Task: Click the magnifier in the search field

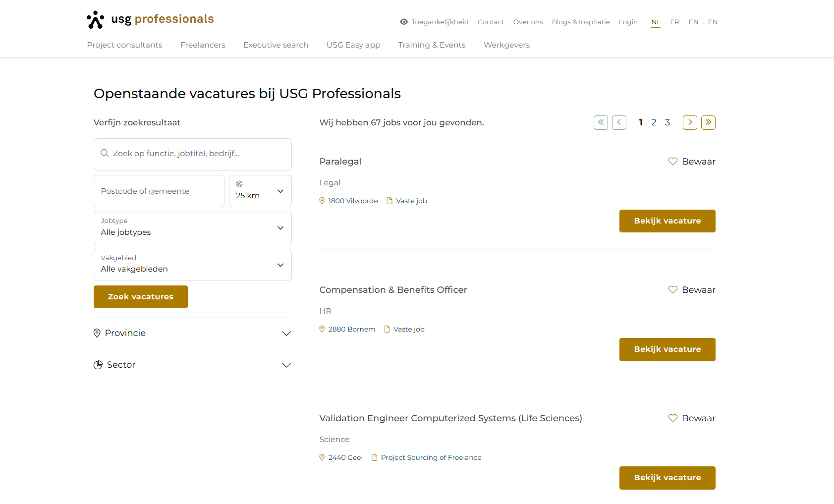Action: (105, 153)
